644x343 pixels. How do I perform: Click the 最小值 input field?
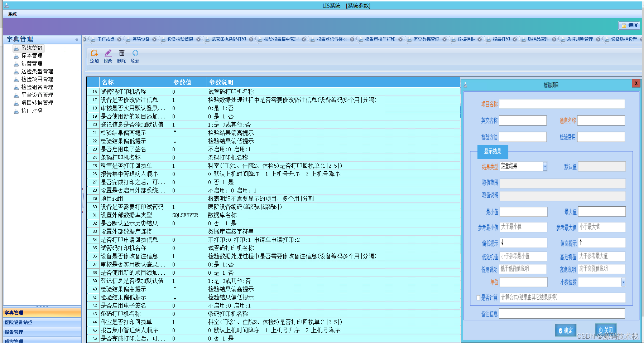click(x=524, y=212)
